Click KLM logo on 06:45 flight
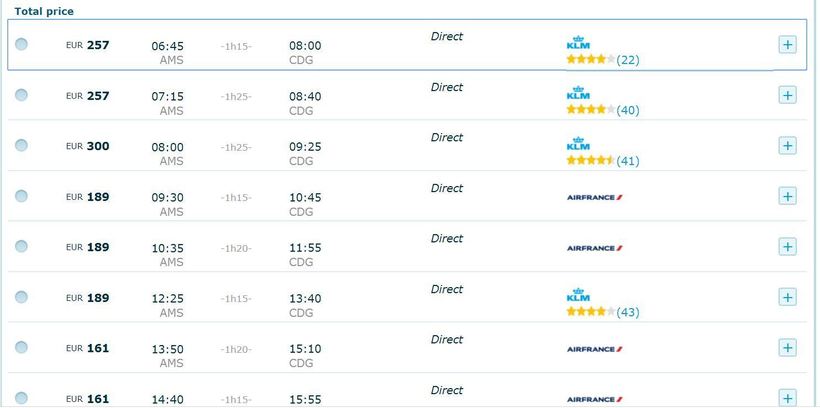Image resolution: width=820 pixels, height=408 pixels. coord(578,43)
